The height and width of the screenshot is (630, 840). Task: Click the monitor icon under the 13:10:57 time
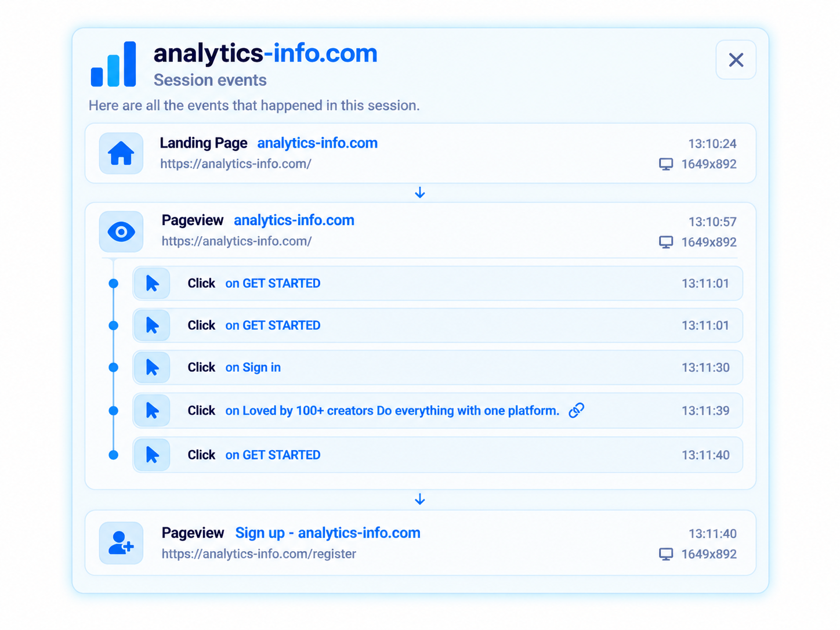click(666, 242)
